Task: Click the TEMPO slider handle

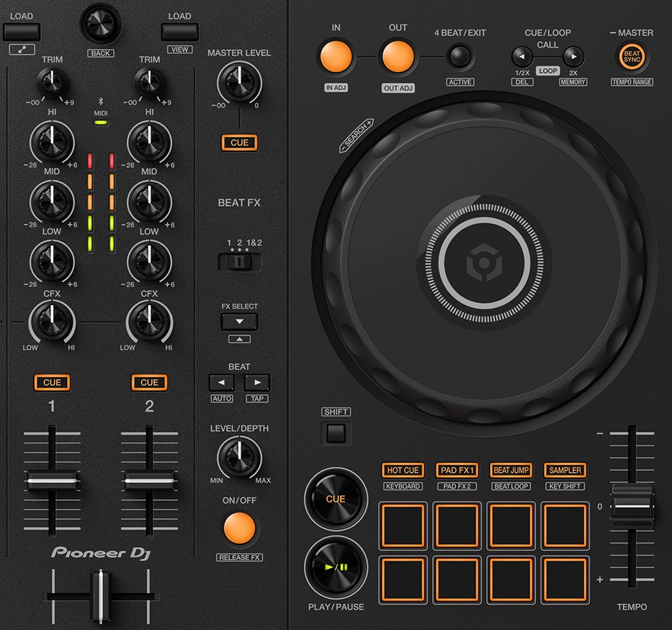Action: (x=632, y=507)
